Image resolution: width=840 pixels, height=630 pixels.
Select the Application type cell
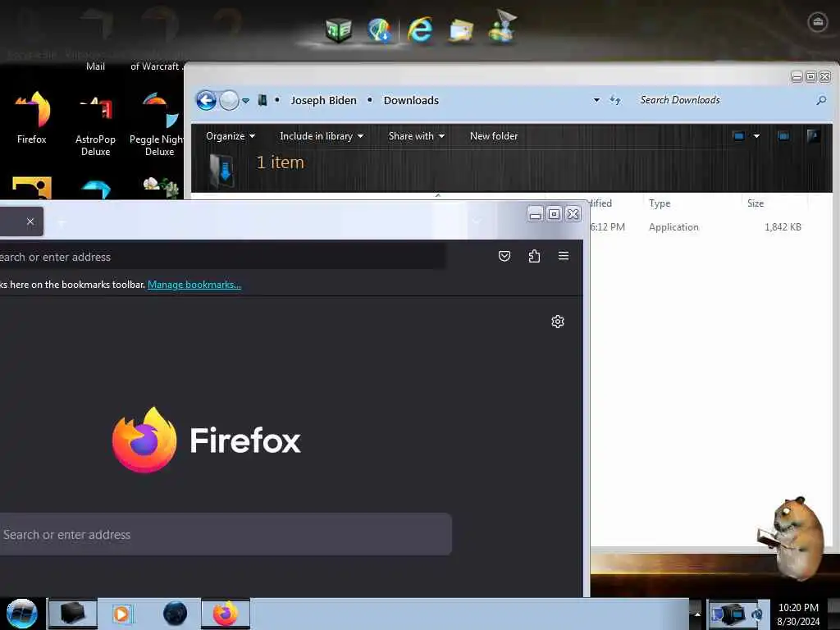[673, 227]
